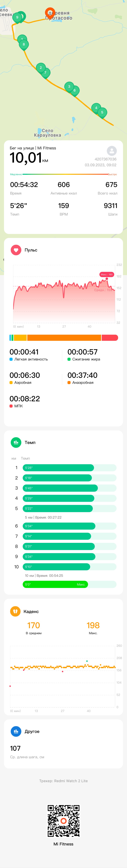Click the orange start-point marker on the map

pyautogui.click(x=50, y=12)
